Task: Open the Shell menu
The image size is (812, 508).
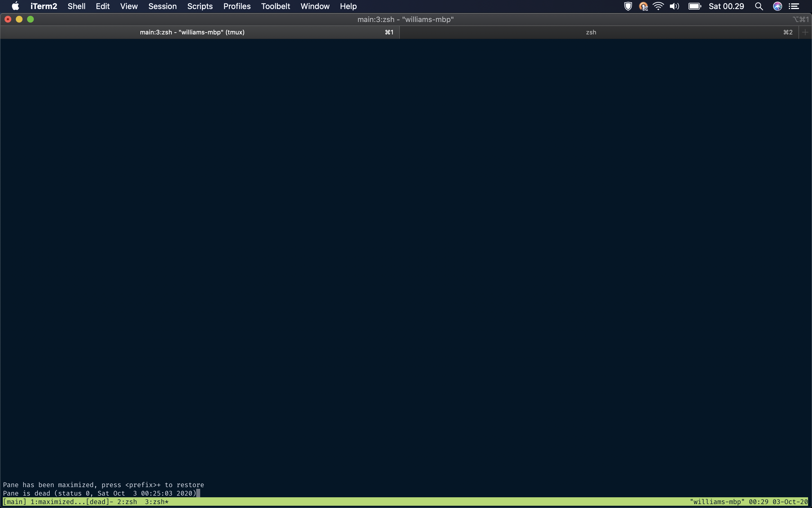Action: (x=76, y=6)
